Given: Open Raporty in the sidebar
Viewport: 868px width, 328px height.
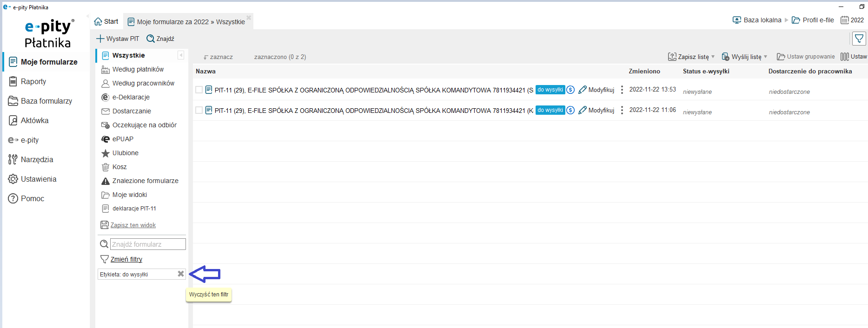Looking at the screenshot, I should pyautogui.click(x=27, y=81).
